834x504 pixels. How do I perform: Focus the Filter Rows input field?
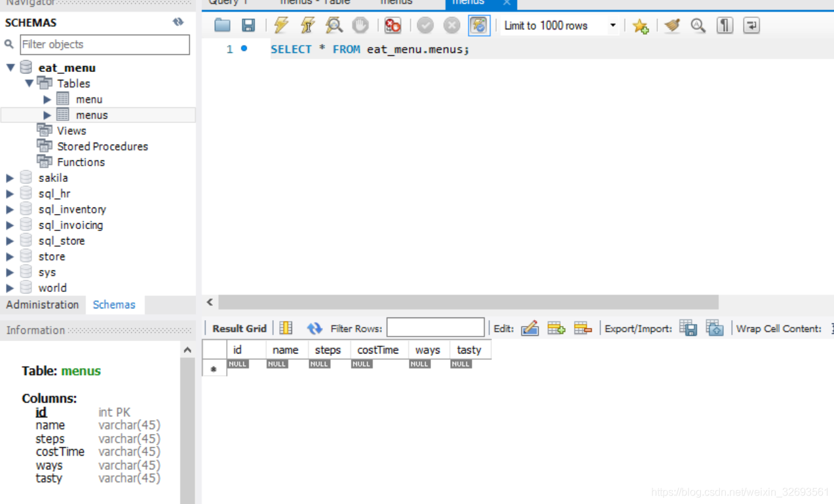click(x=436, y=327)
